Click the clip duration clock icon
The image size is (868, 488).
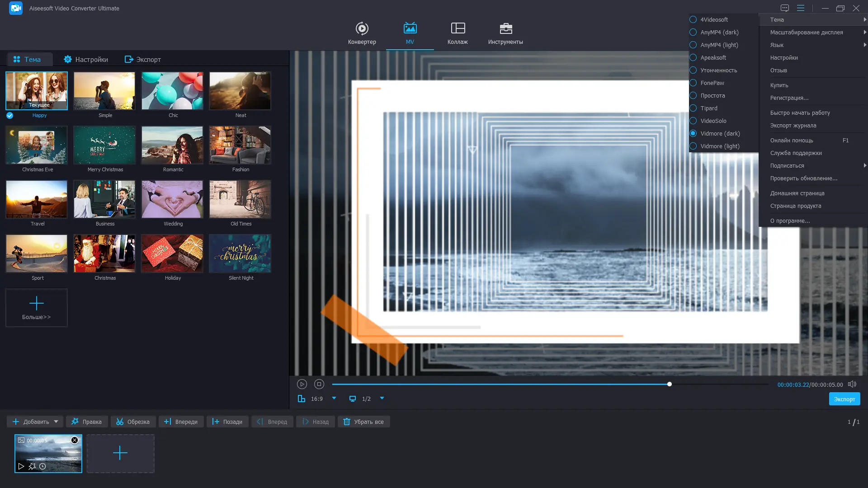42,466
